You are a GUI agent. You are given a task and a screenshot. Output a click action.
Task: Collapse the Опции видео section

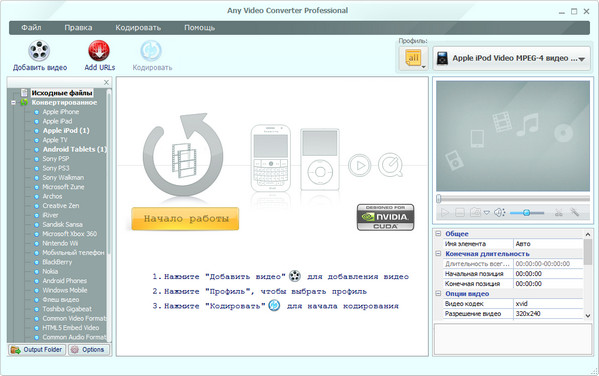(x=438, y=293)
